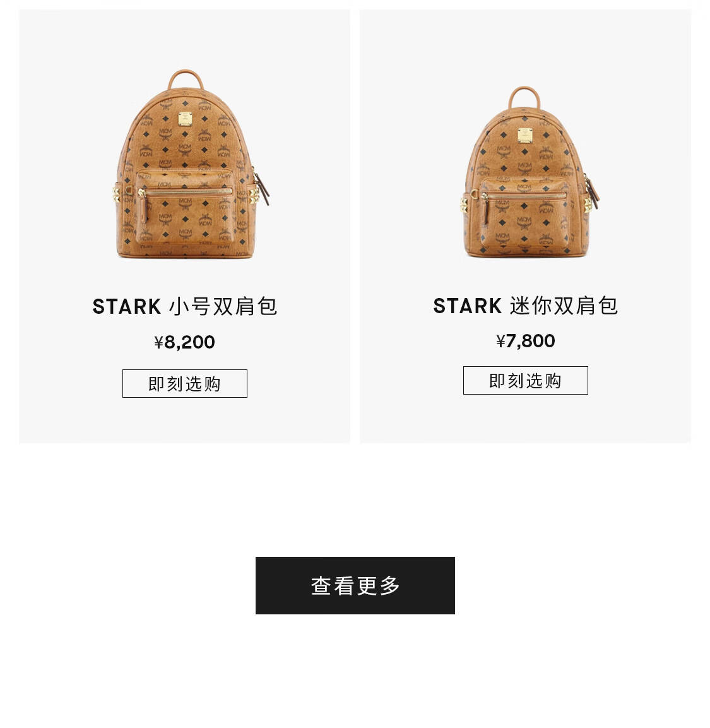Select the ¥7,800 price label
The image size is (710, 728).
click(x=525, y=341)
